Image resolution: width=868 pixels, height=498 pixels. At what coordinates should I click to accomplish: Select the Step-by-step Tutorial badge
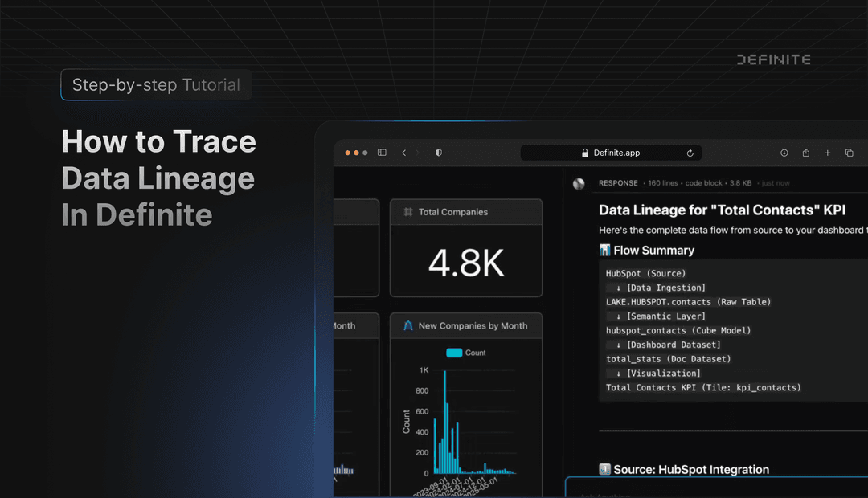click(x=155, y=84)
